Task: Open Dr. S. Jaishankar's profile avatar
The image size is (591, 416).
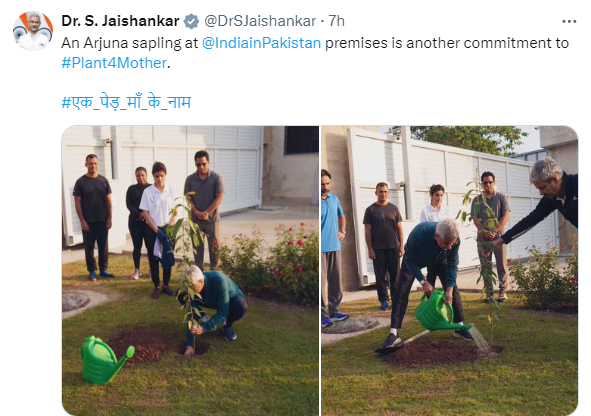Action: [33, 31]
